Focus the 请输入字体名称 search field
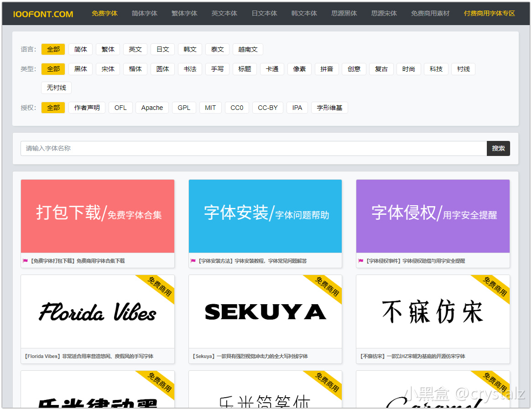This screenshot has width=532, height=410. 253,148
